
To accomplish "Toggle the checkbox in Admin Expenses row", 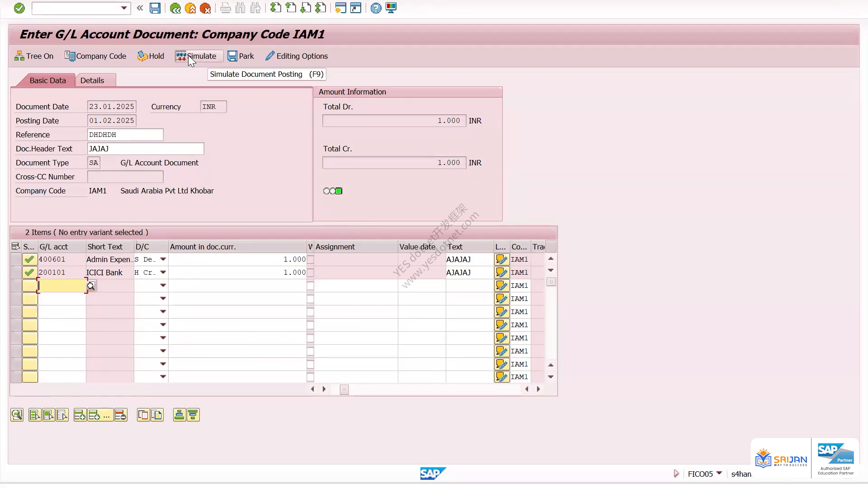I will (310, 259).
